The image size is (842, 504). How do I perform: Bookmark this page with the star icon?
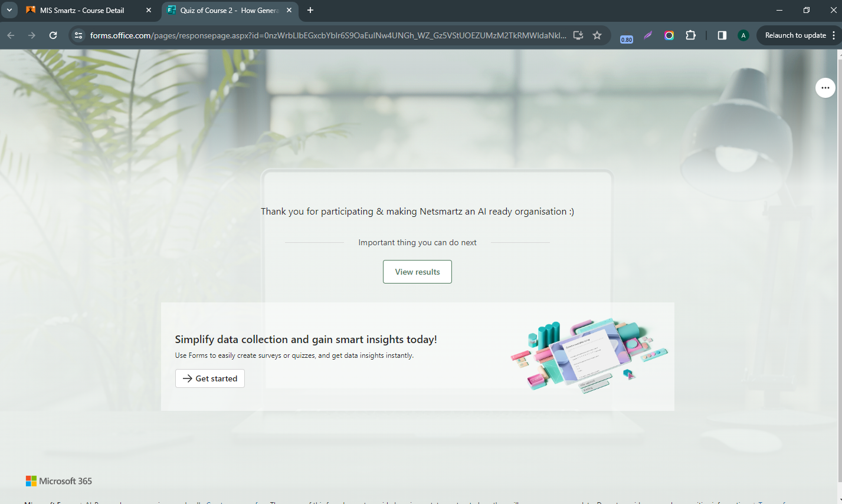pyautogui.click(x=597, y=35)
